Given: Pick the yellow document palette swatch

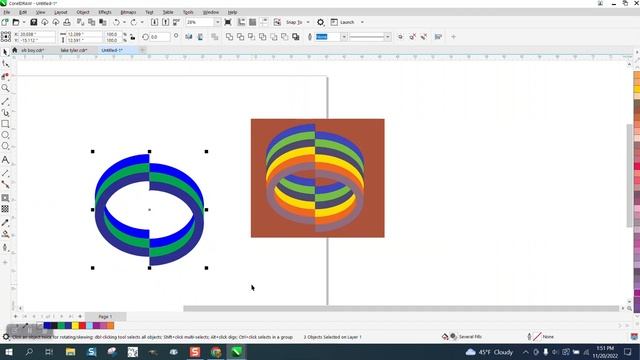Looking at the screenshot, I should tap(75, 325).
